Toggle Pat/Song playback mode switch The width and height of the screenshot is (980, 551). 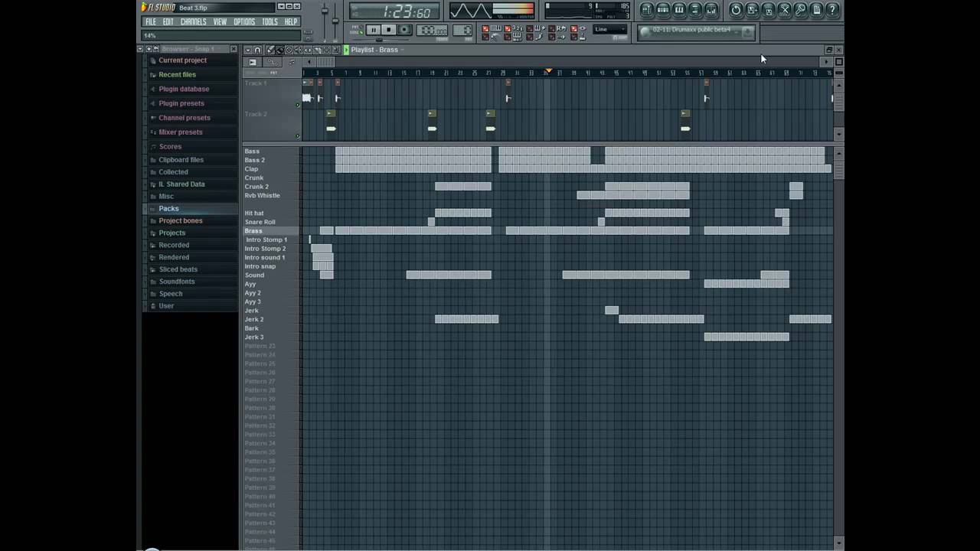355,30
